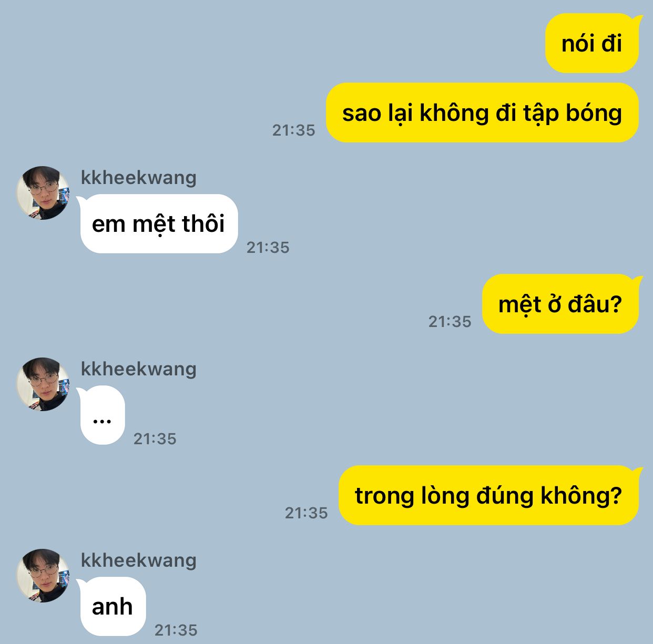Image resolution: width=653 pixels, height=644 pixels.
Task: Click the timestamp beside 'sao lại không đi tập bóng'
Action: click(293, 130)
